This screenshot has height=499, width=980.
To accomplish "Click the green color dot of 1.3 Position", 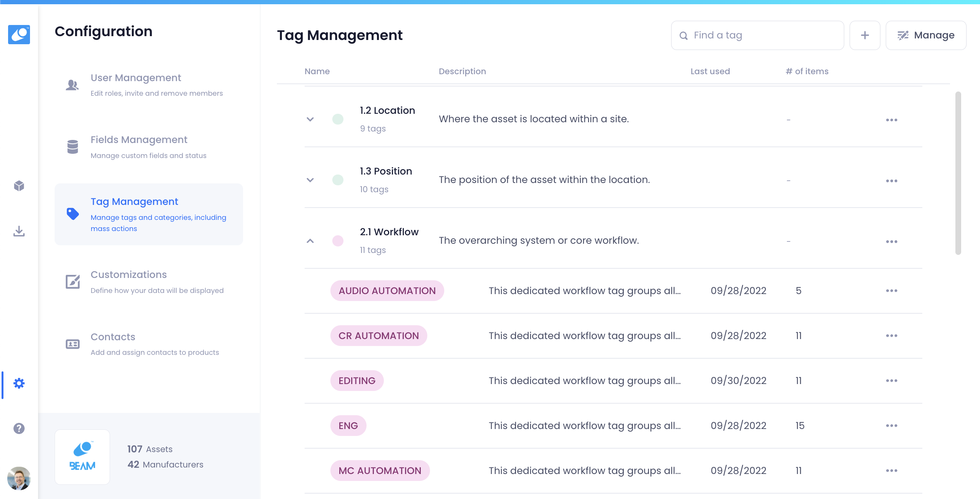I will click(338, 180).
